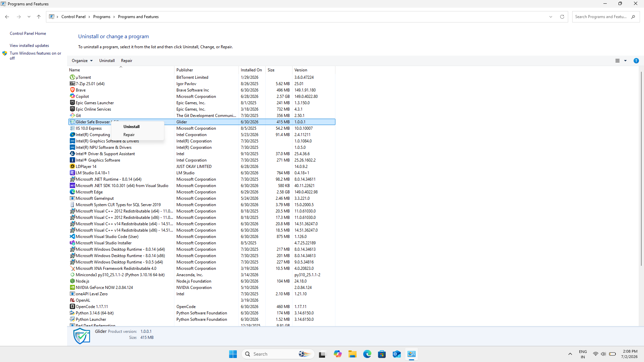Screen dimensions: 644x362
Task: Sort by Size column header
Action: tap(279, 70)
